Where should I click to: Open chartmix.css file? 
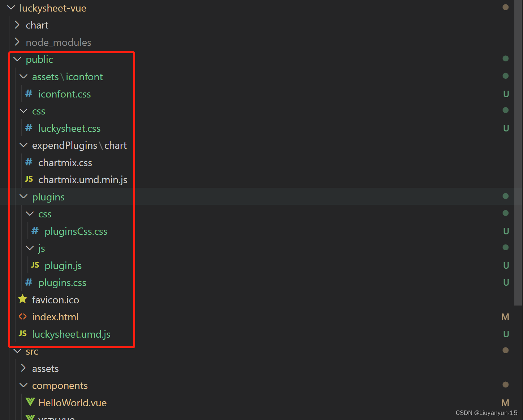[65, 163]
